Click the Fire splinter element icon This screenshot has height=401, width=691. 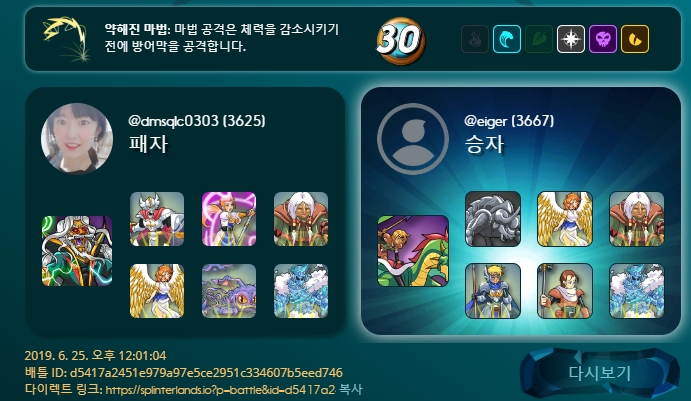tap(475, 39)
